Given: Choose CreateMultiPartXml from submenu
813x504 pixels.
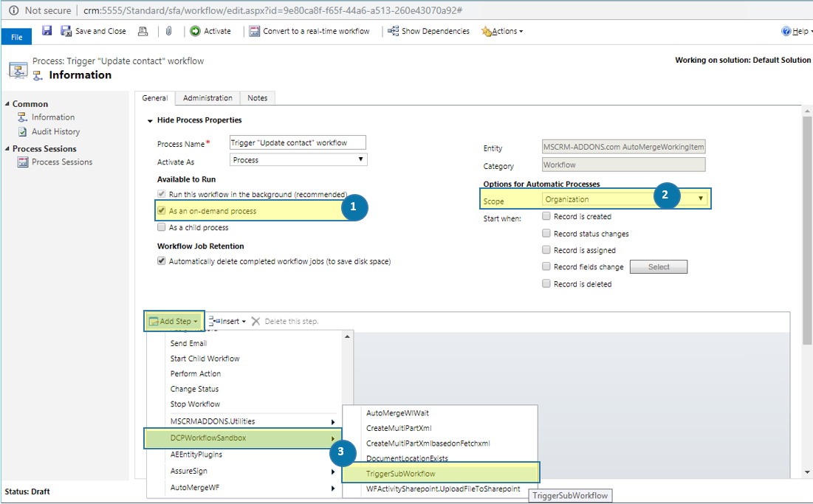Looking at the screenshot, I should (399, 428).
